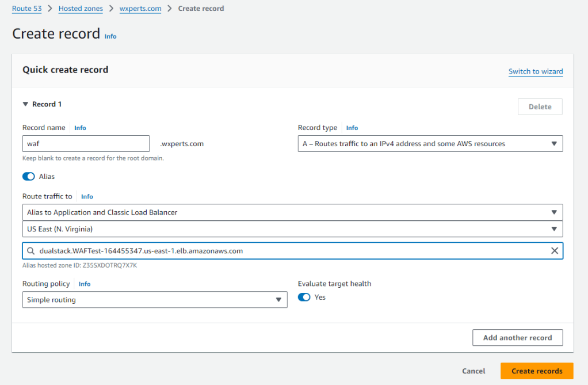The height and width of the screenshot is (385, 588).
Task: Disable Evaluate target health toggle
Action: pos(304,297)
